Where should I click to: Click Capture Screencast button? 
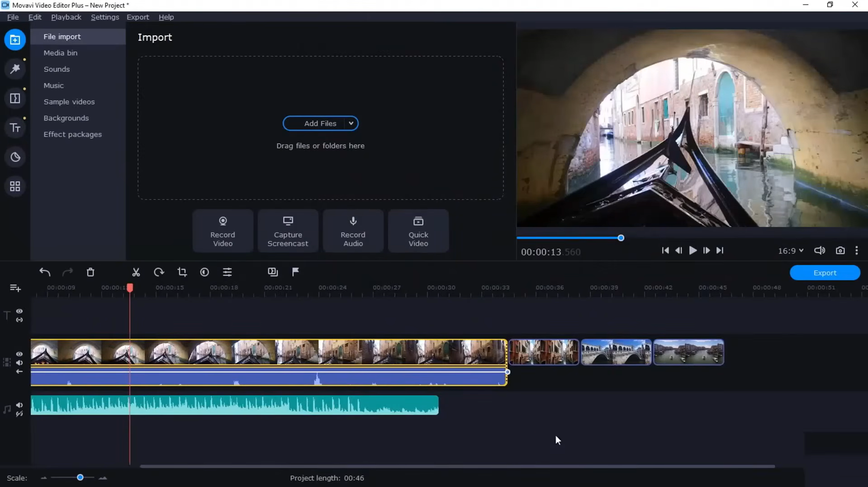coord(288,231)
